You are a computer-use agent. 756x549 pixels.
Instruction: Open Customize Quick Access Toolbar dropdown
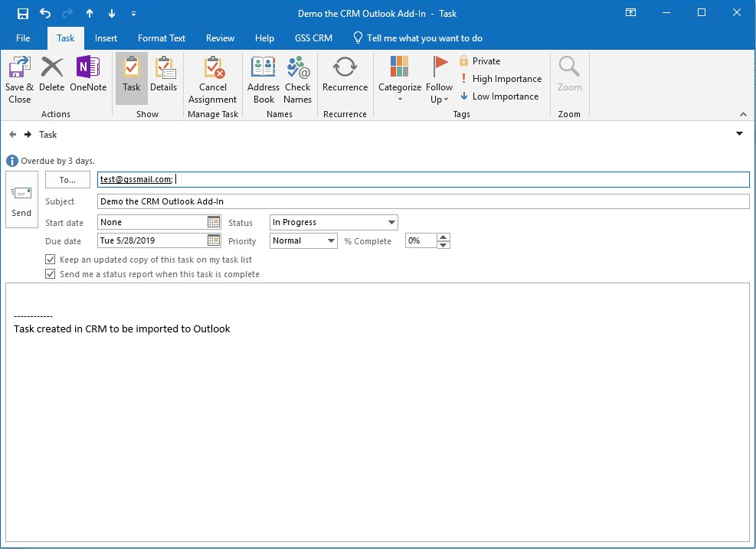point(133,14)
